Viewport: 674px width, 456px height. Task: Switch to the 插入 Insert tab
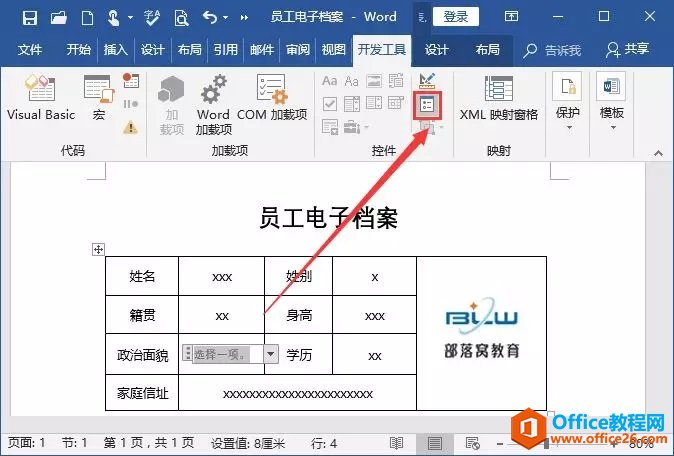[x=116, y=50]
